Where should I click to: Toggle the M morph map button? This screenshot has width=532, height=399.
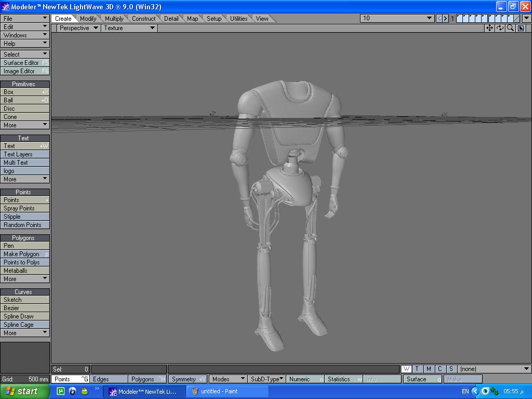coord(429,369)
